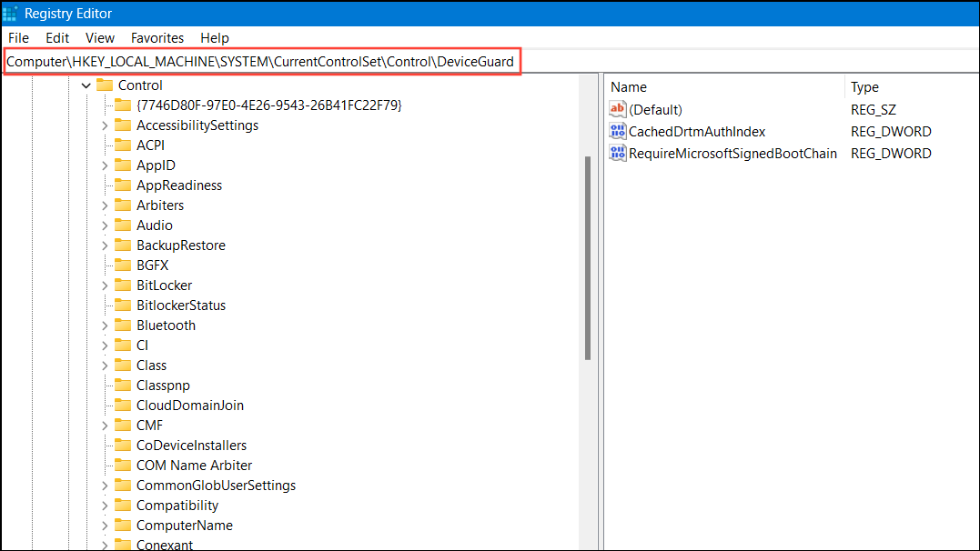Open the Favorites menu
The width and height of the screenshot is (980, 551).
coord(157,38)
